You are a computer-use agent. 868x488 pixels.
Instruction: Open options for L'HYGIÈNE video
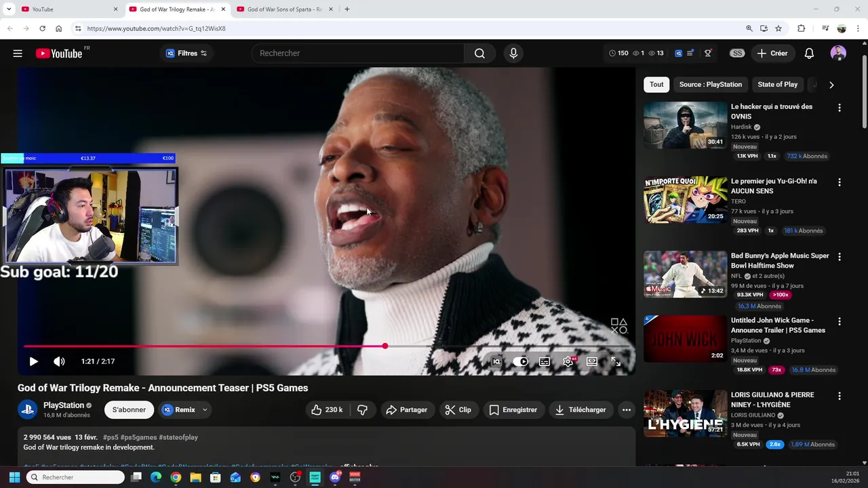click(x=840, y=396)
